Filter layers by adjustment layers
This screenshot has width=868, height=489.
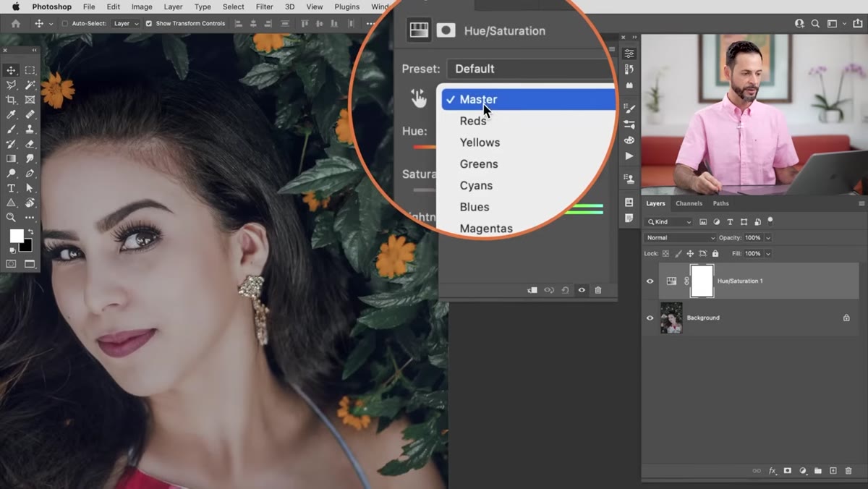[x=717, y=222]
